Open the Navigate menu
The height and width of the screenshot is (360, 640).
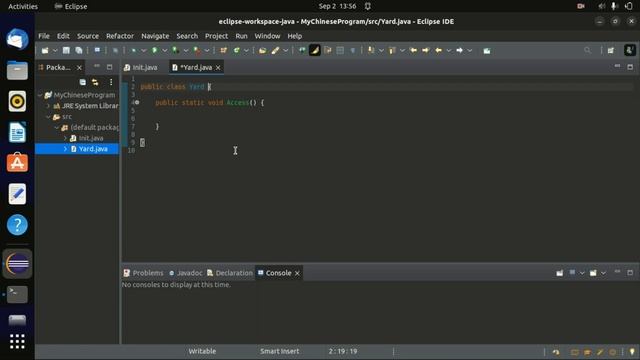coord(155,36)
